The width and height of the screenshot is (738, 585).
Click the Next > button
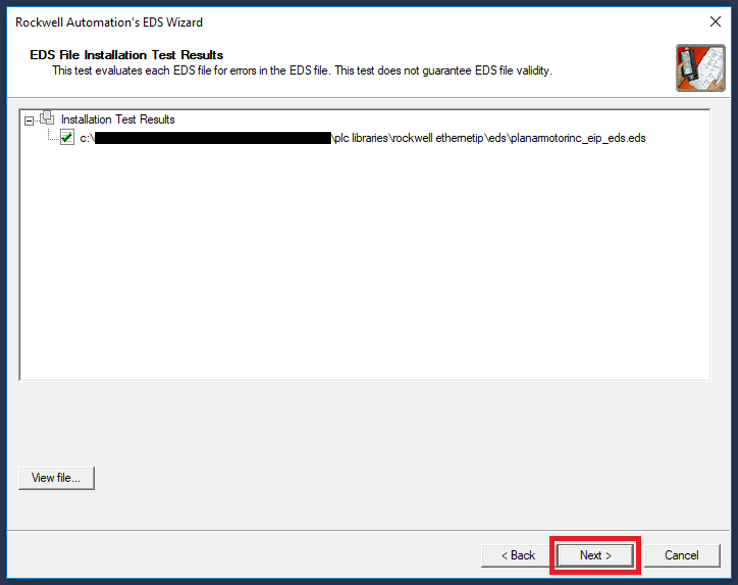coord(595,555)
